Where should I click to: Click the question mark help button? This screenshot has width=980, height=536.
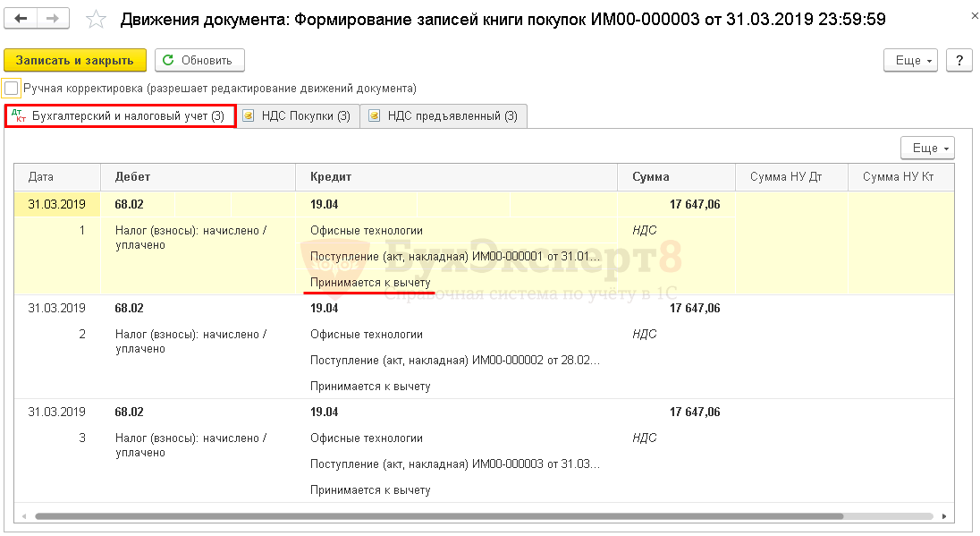tap(959, 60)
